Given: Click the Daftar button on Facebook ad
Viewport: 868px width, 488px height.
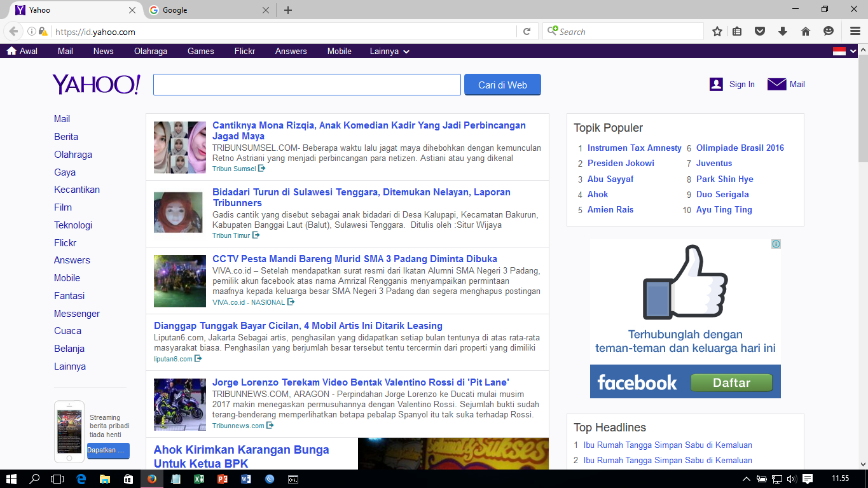Looking at the screenshot, I should click(x=731, y=382).
